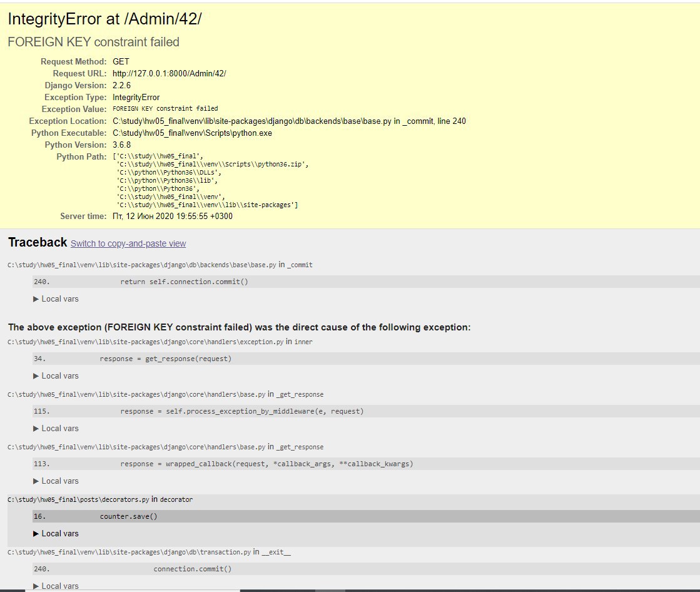Click Python Executable path python.exe
Image resolution: width=700 pixels, height=592 pixels.
click(x=193, y=133)
